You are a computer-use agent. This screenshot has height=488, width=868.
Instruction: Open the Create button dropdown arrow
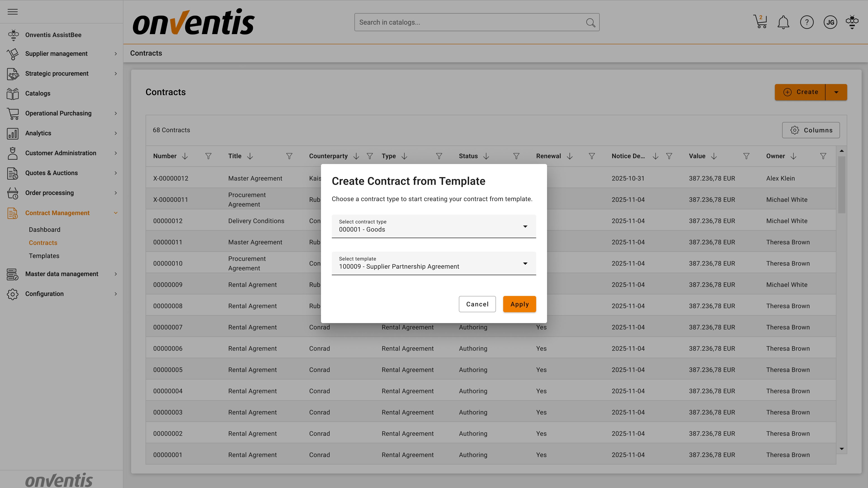(836, 92)
